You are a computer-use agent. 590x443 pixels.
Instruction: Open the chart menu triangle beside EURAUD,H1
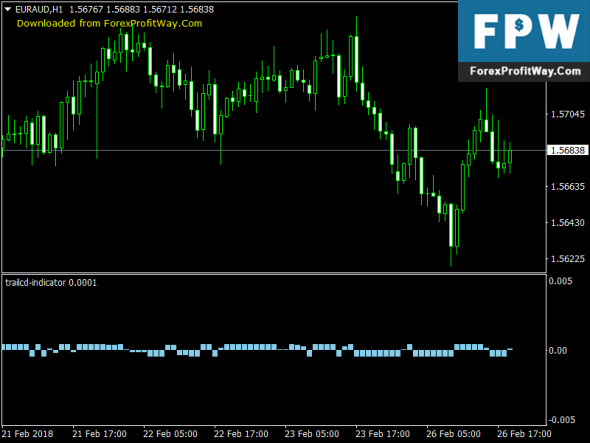click(x=8, y=9)
